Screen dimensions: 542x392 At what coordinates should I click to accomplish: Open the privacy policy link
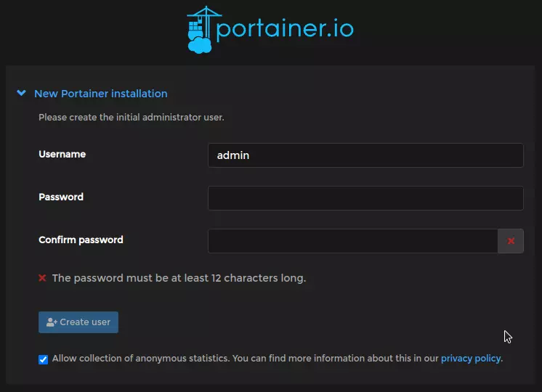[470, 359]
